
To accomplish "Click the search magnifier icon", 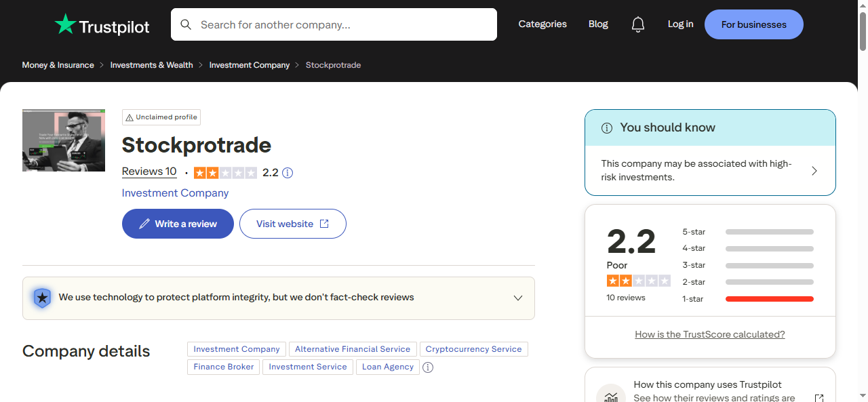I will point(186,24).
